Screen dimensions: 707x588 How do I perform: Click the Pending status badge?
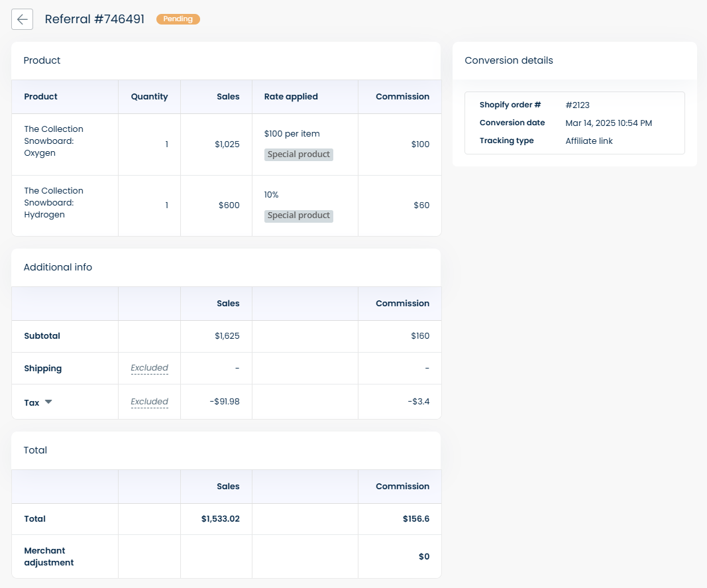click(x=178, y=19)
